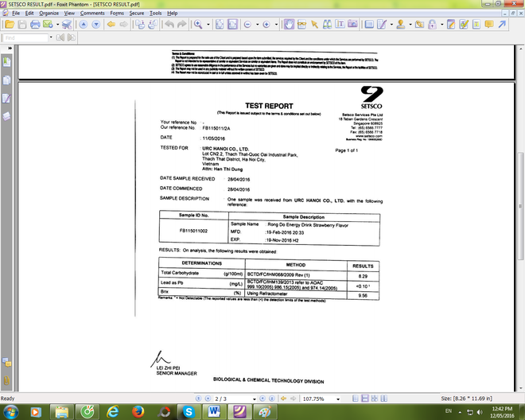Screen dimensions: 525x420
Task: Expand the zoom-out minus dropdown arrow
Action: 257,25
